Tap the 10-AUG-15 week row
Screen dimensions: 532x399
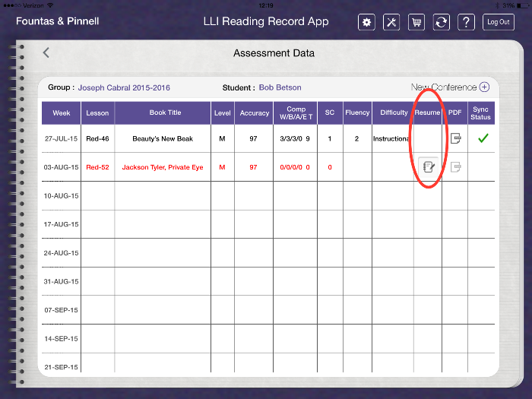pos(62,196)
